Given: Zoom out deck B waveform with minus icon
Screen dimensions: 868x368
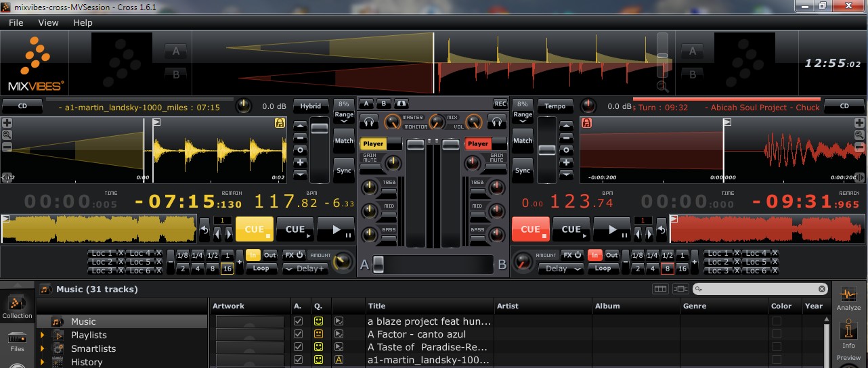Looking at the screenshot, I should click(861, 146).
